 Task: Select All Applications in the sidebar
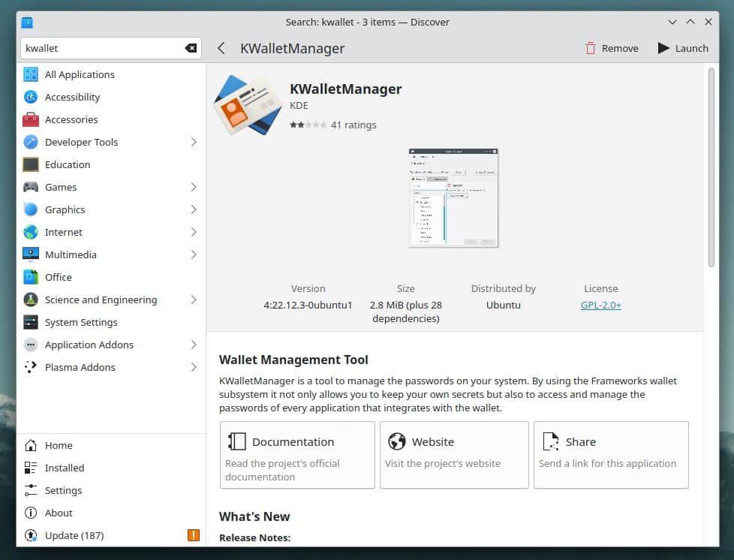(x=79, y=74)
